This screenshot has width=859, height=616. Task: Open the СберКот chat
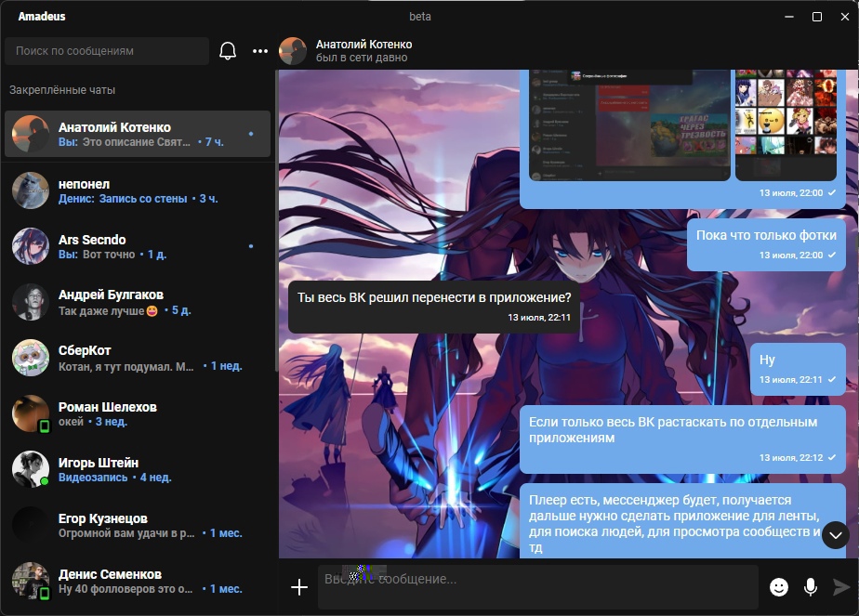(x=138, y=358)
